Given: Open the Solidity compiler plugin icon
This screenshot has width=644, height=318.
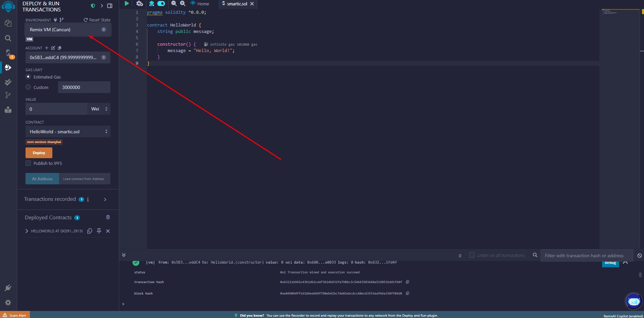Looking at the screenshot, I should (x=8, y=53).
